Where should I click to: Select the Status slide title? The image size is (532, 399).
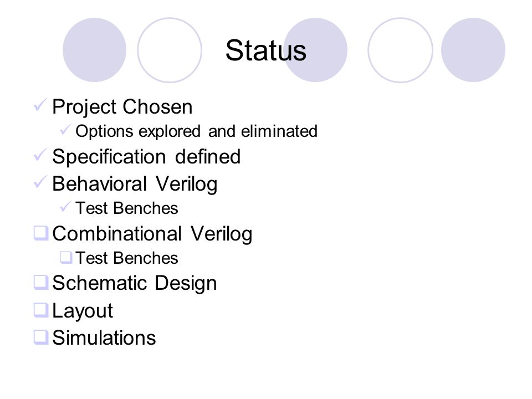(266, 50)
